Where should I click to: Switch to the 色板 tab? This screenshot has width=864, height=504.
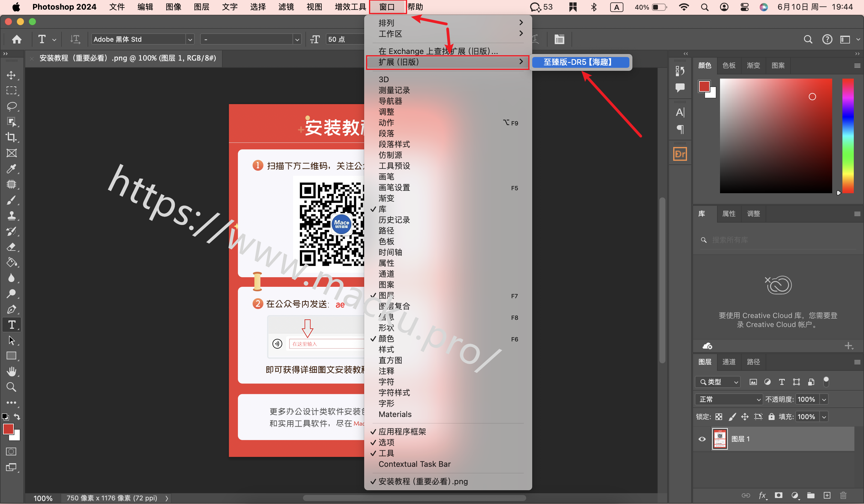point(729,65)
